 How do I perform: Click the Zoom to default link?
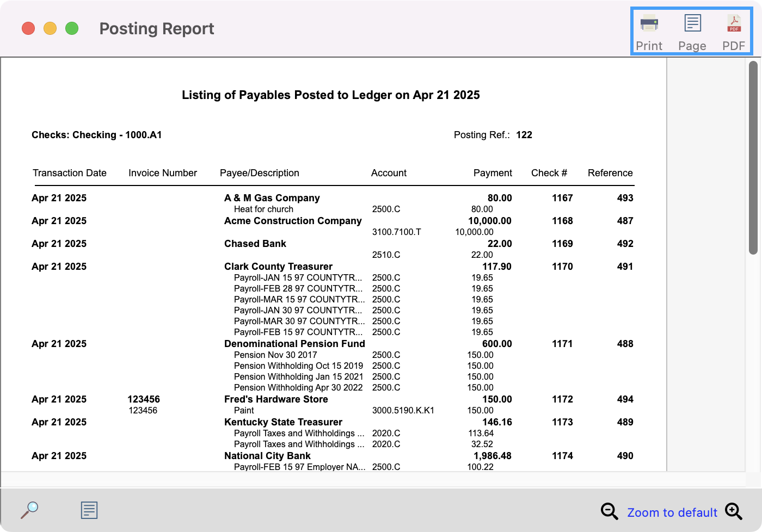click(x=672, y=512)
